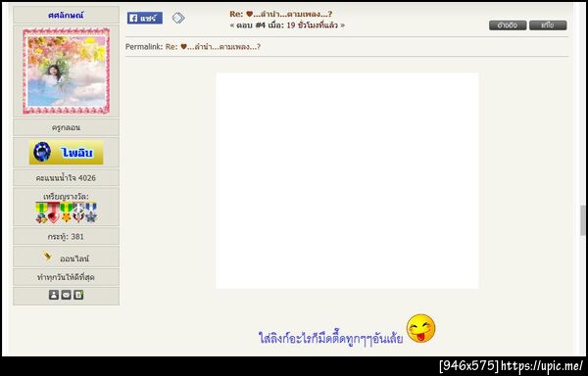The image size is (588, 376).
Task: Open the Permalink Re: link
Action: [x=213, y=47]
